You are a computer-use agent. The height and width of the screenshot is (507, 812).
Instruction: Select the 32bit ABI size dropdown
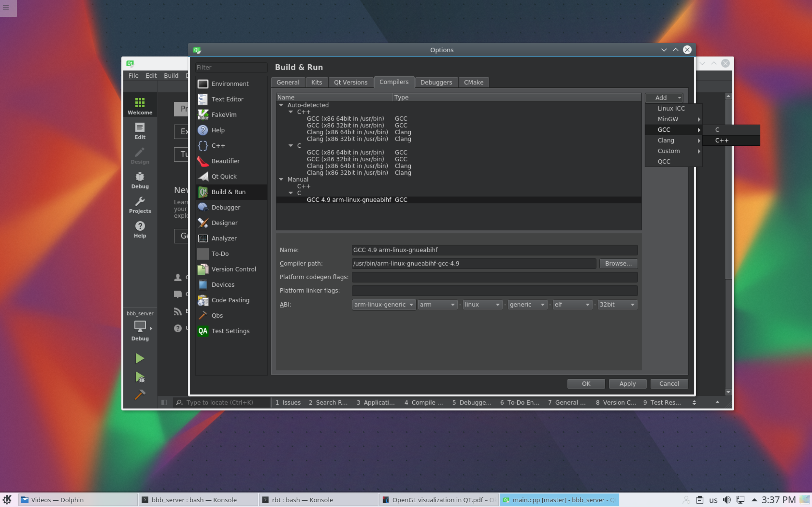coord(616,304)
